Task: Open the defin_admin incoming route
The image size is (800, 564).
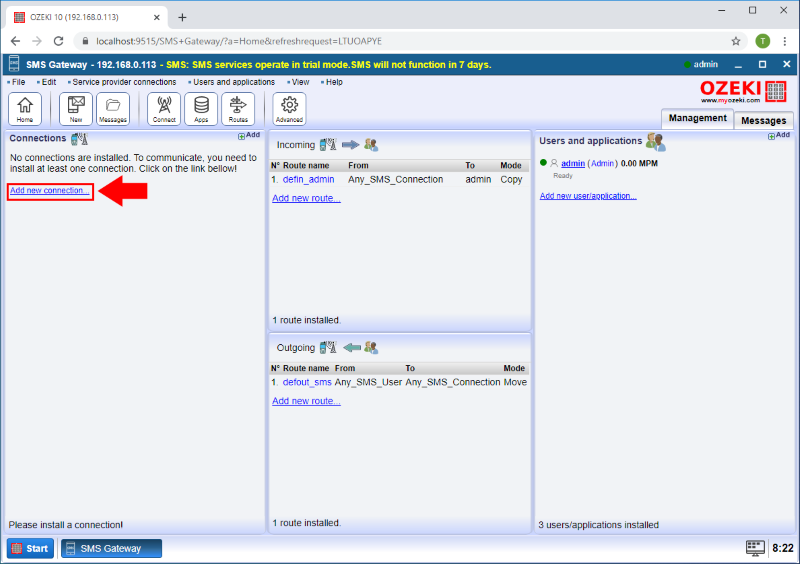Action: point(309,180)
